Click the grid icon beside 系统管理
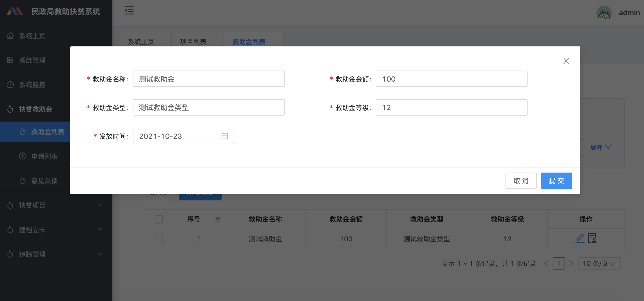Viewport: 644px width, 301px height. (10, 60)
